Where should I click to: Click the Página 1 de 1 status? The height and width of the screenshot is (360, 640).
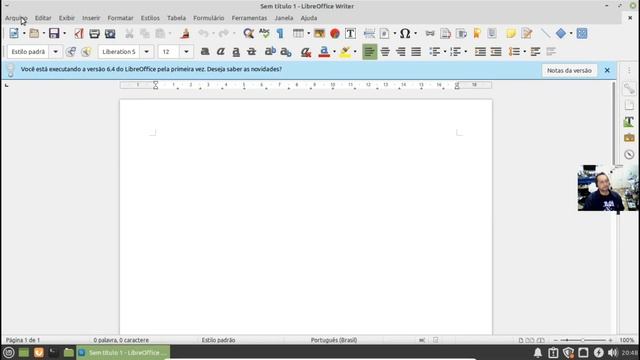click(x=23, y=340)
